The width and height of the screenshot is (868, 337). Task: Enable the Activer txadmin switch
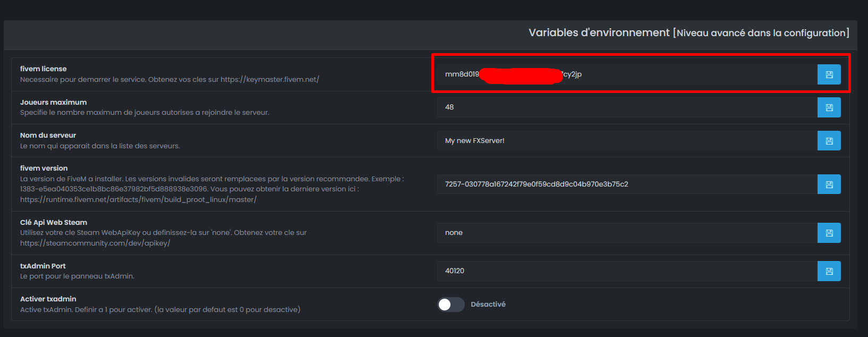click(x=450, y=304)
